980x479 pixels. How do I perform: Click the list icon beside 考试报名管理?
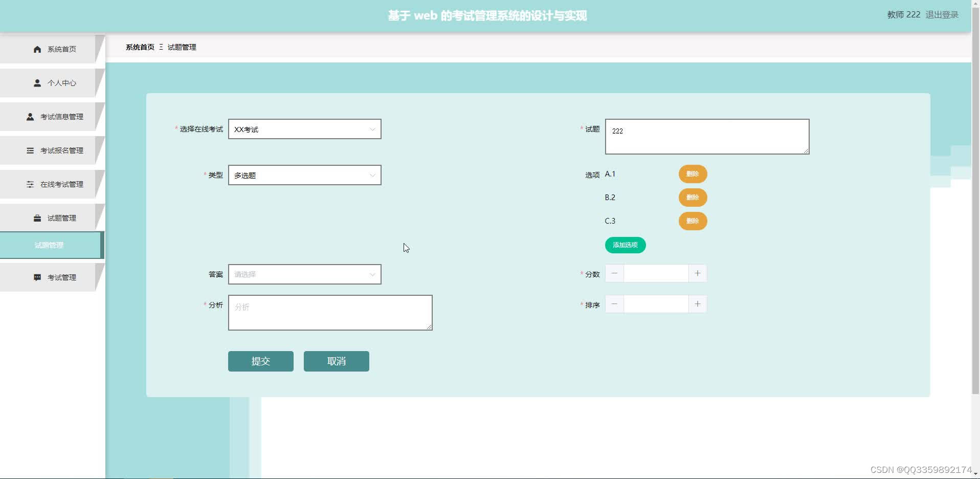[x=30, y=150]
